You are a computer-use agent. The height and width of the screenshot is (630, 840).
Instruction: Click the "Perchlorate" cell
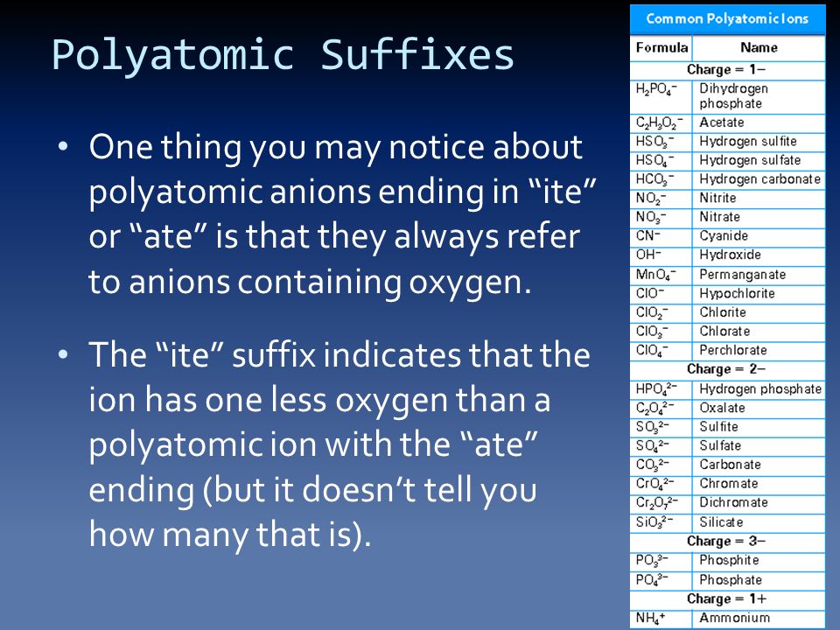[759, 350]
